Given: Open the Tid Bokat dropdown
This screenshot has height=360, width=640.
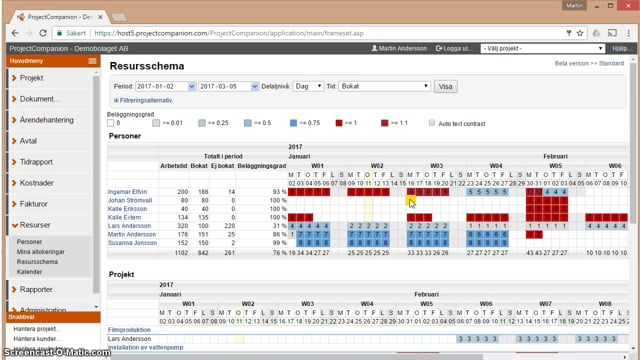Looking at the screenshot, I should (384, 87).
